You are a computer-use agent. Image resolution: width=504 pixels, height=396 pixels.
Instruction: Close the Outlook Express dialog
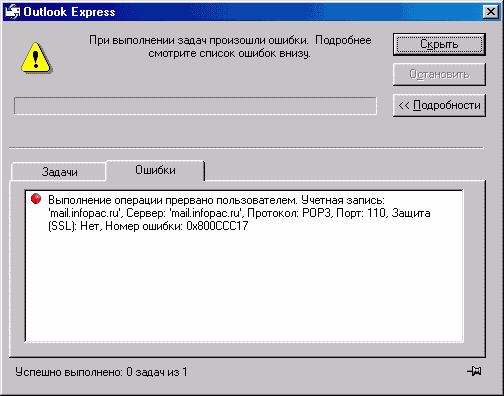[491, 12]
